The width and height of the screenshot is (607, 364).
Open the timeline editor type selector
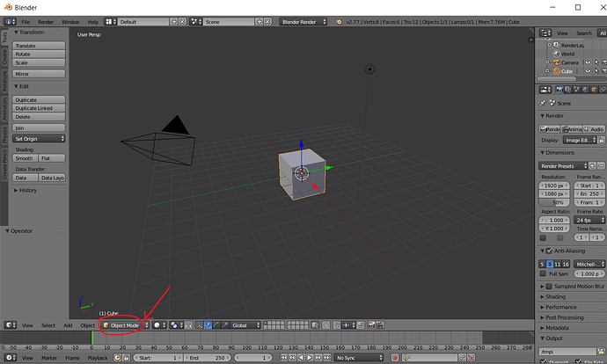click(x=10, y=358)
